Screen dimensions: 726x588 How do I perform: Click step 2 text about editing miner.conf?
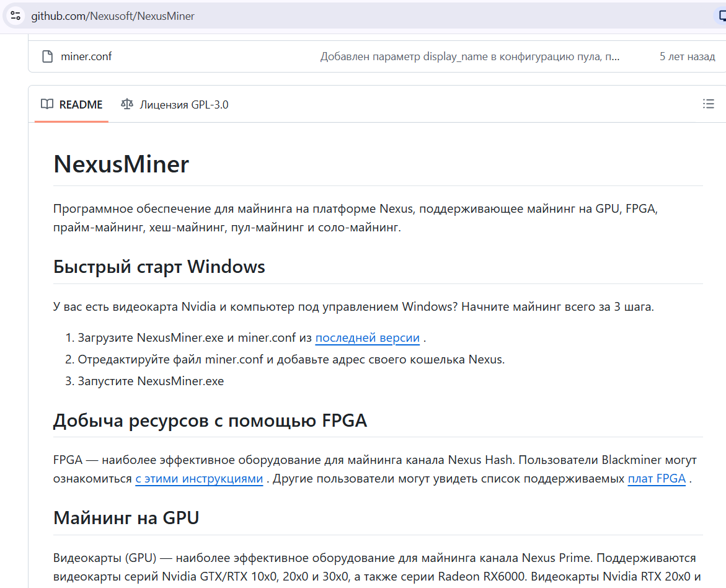point(291,360)
